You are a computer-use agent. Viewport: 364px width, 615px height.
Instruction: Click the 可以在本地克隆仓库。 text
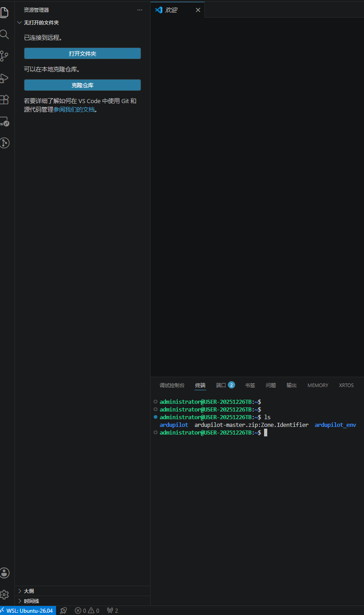click(52, 69)
